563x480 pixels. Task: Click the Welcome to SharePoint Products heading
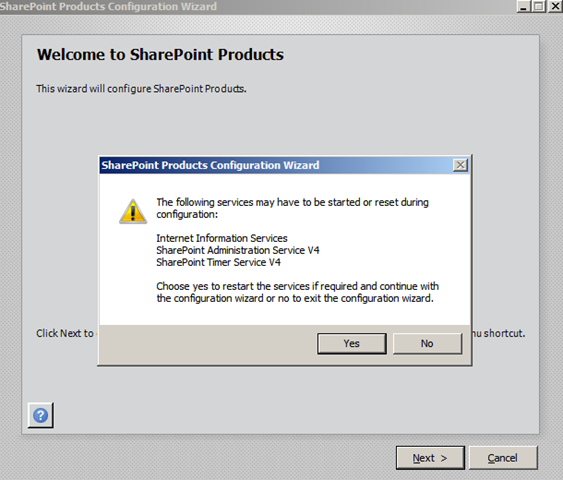[x=160, y=55]
